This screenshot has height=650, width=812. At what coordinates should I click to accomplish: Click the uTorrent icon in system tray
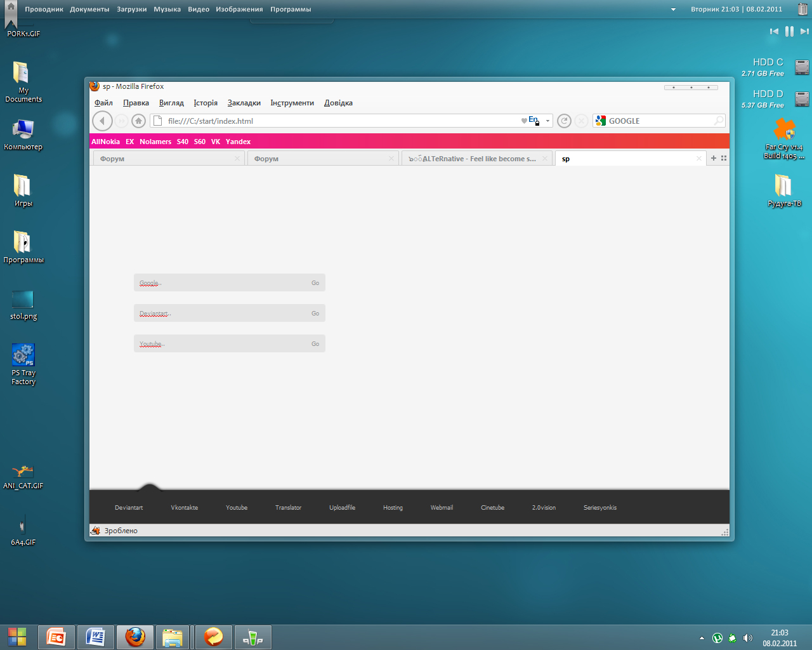pos(717,638)
